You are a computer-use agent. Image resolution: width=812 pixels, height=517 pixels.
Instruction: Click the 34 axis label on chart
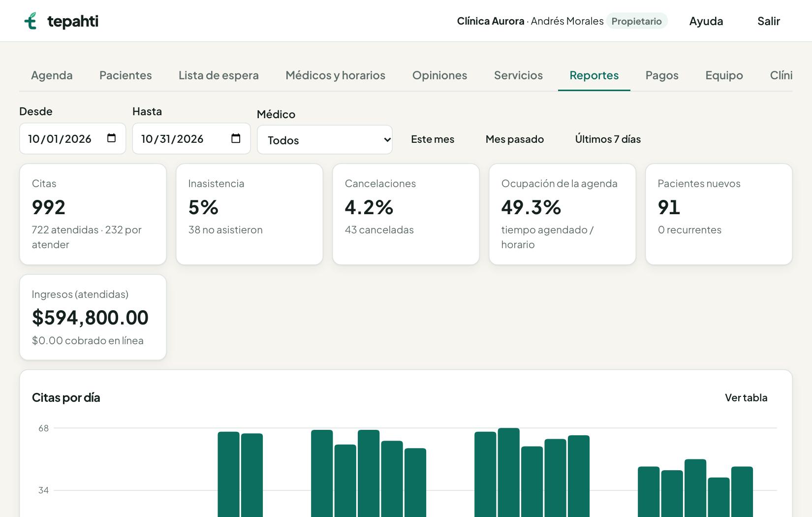click(x=43, y=490)
